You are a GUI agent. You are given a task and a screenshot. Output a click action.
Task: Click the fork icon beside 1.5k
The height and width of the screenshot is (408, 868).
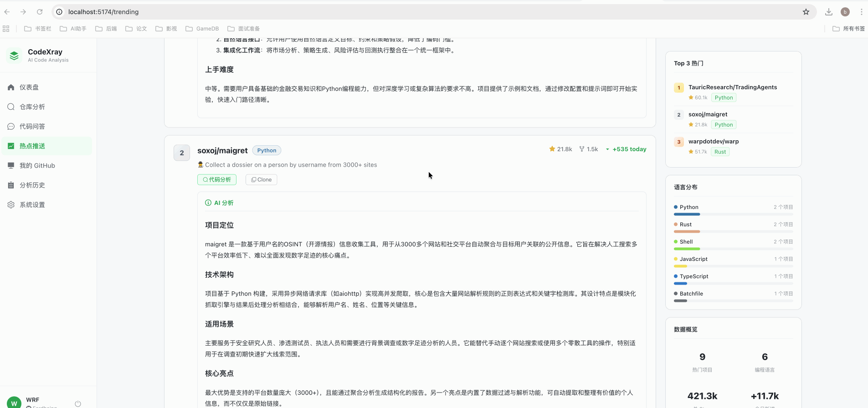[x=582, y=149]
